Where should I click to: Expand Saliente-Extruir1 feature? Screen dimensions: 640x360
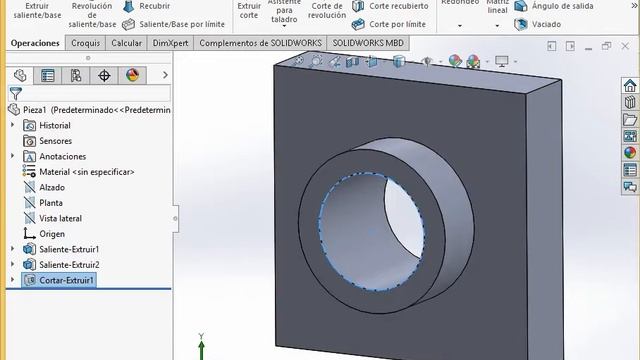(x=13, y=249)
